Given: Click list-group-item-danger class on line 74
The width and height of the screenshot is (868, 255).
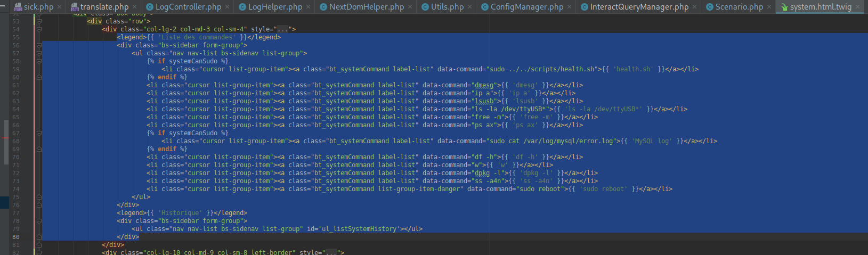Looking at the screenshot, I should [419, 189].
